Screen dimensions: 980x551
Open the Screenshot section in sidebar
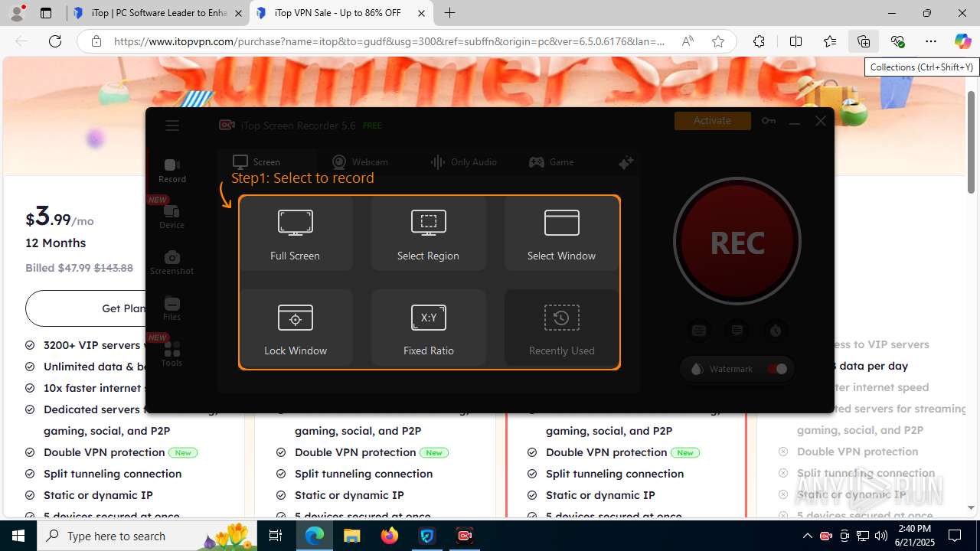172,262
